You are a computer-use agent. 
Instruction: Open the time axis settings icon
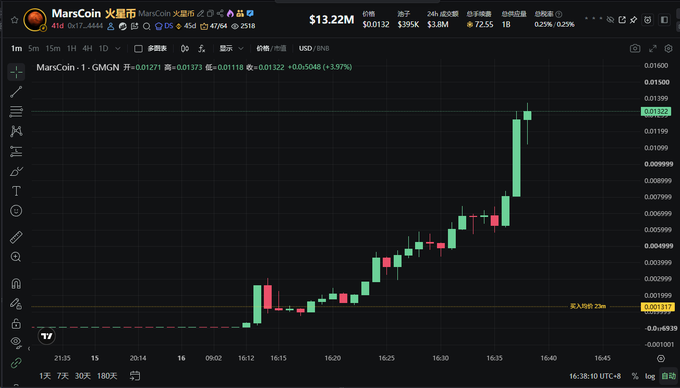pyautogui.click(x=660, y=359)
